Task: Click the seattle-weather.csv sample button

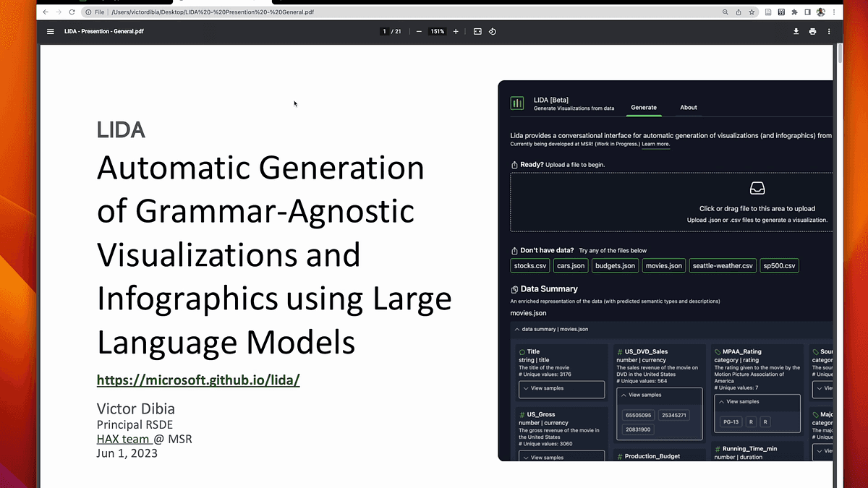Action: [x=723, y=266]
